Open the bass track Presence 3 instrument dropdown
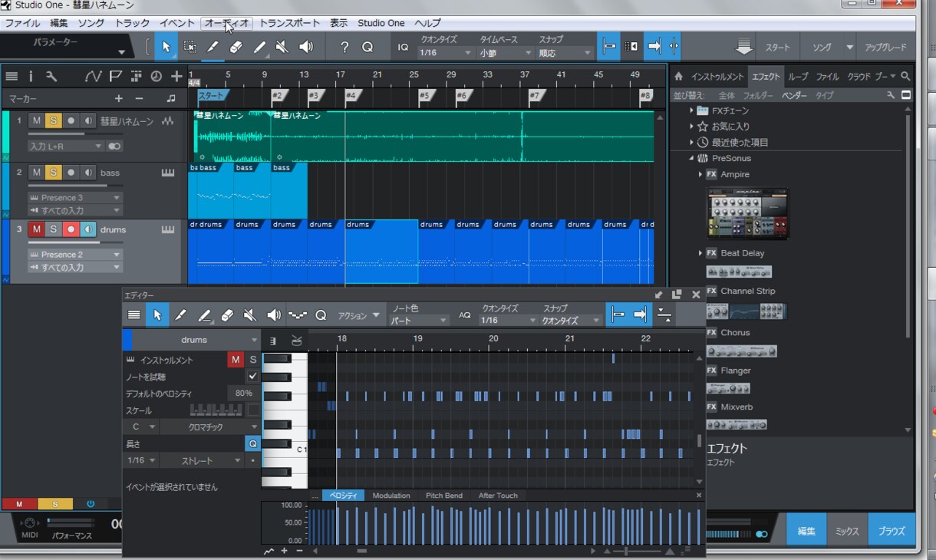Image resolution: width=936 pixels, height=560 pixels. coord(75,197)
